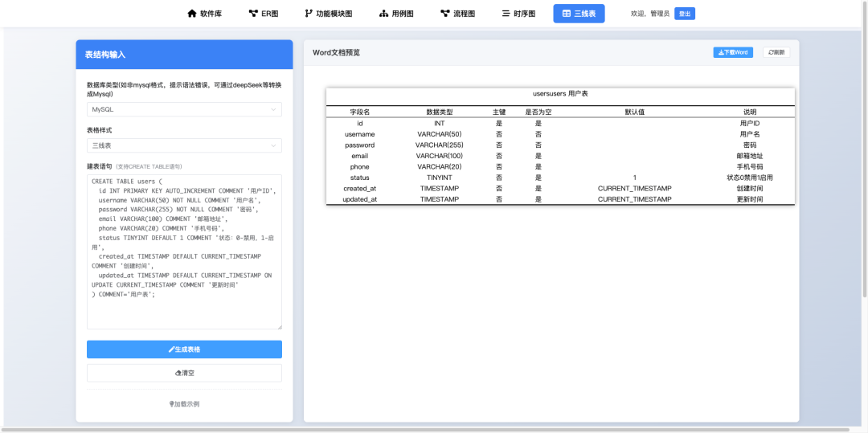868x433 pixels.
Task: Click the cloud icon on 清空
Action: [178, 374]
